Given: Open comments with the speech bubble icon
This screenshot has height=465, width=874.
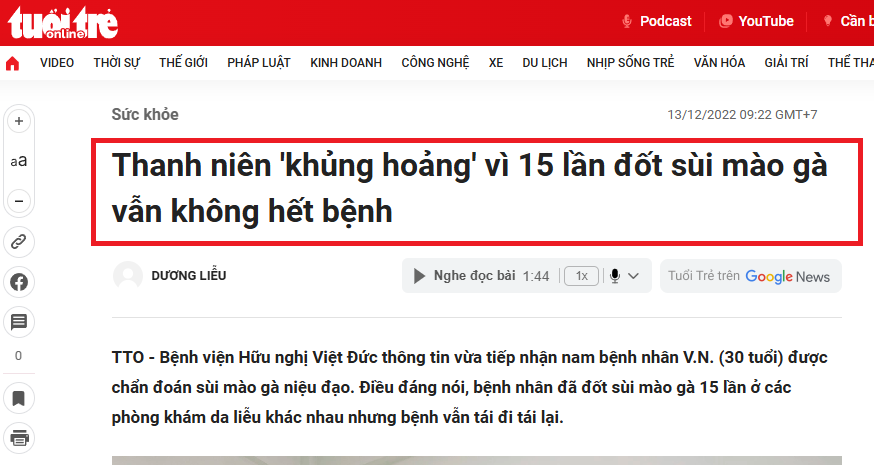Looking at the screenshot, I should [19, 322].
